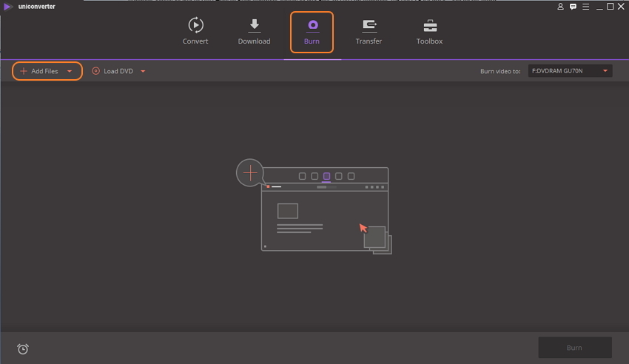Image resolution: width=629 pixels, height=364 pixels.
Task: Expand the Add Files dropdown arrow
Action: pyautogui.click(x=70, y=71)
